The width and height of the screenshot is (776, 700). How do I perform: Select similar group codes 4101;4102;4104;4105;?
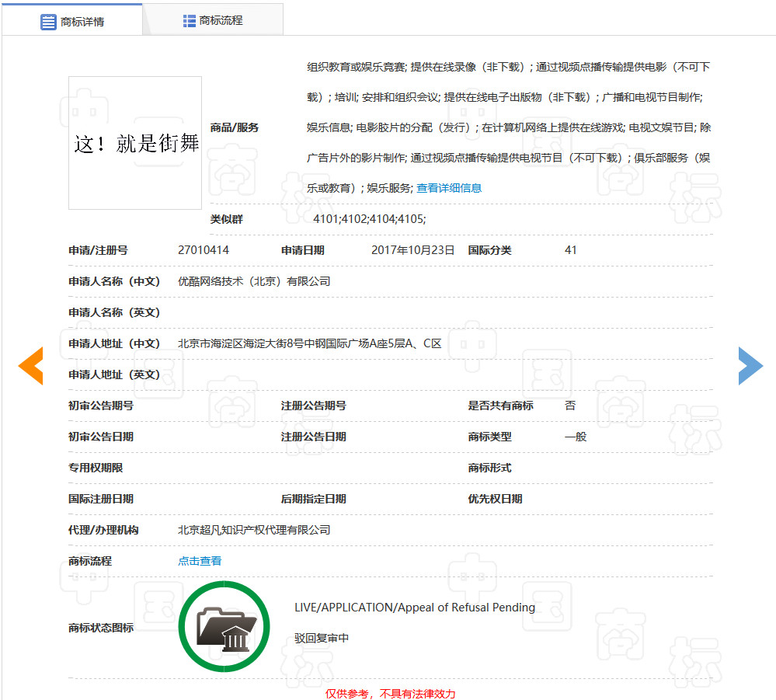(369, 219)
